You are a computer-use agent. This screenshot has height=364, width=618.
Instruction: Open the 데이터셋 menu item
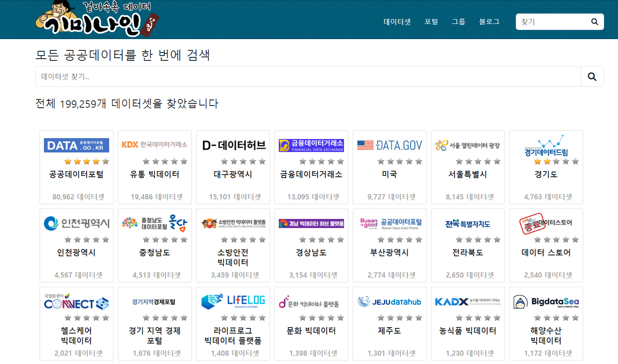[x=397, y=22]
